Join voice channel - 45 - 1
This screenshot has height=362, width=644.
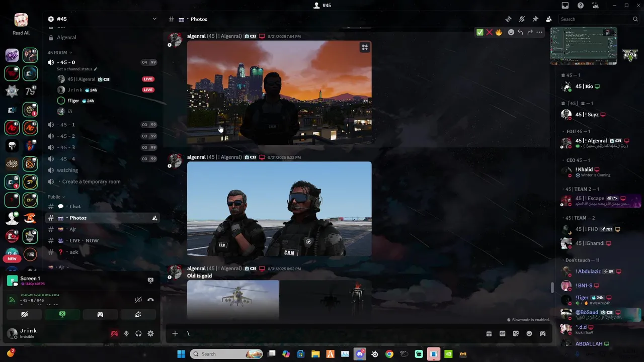point(102,125)
